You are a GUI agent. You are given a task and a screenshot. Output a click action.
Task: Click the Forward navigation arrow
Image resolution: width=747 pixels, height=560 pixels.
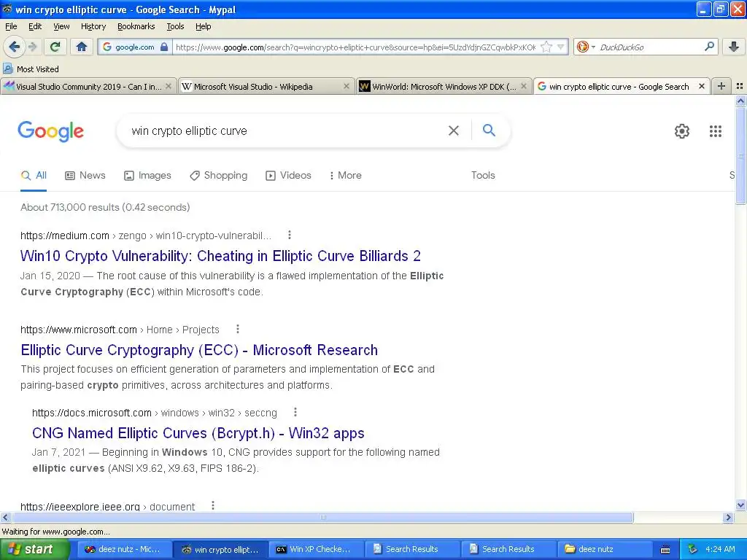(32, 47)
